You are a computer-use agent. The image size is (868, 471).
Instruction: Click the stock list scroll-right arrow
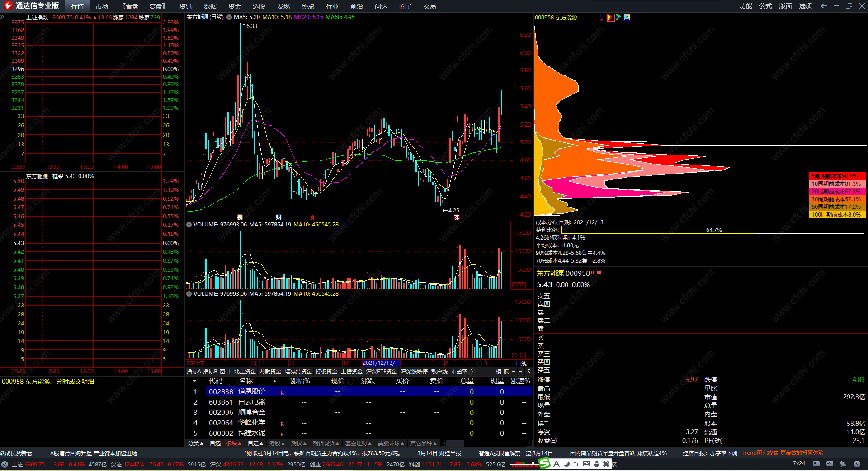(529, 443)
